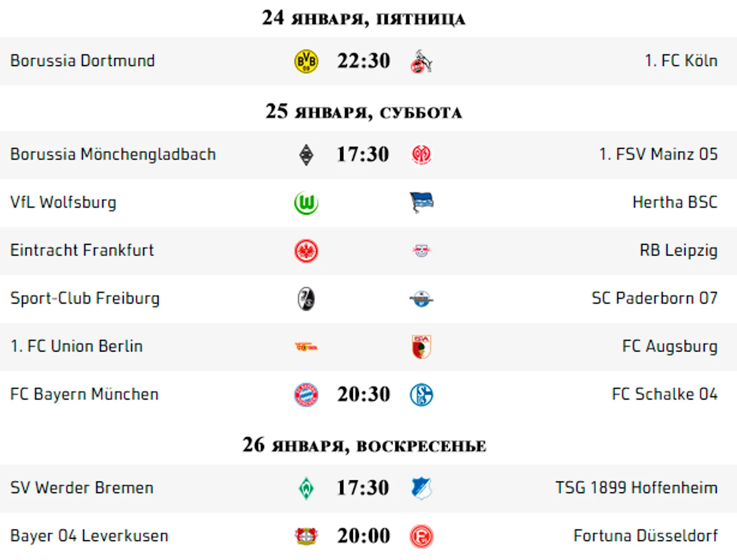The width and height of the screenshot is (737, 560).
Task: Click the FC Bayern München crest
Action: click(306, 395)
